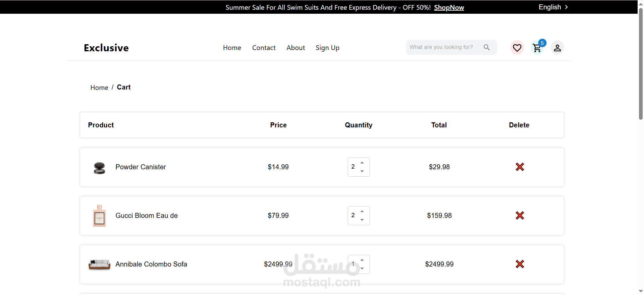Decrease Gucci Bloom quantity
This screenshot has height=295, width=644.
click(x=362, y=220)
